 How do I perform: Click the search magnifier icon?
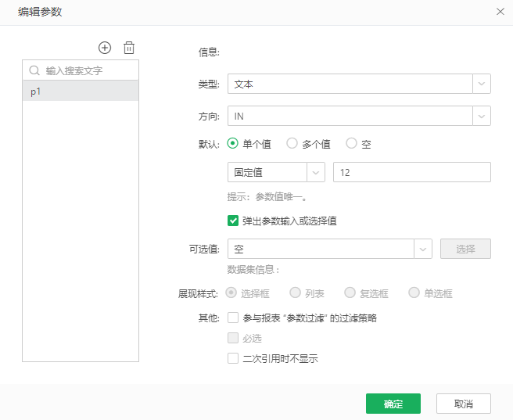[x=34, y=70]
